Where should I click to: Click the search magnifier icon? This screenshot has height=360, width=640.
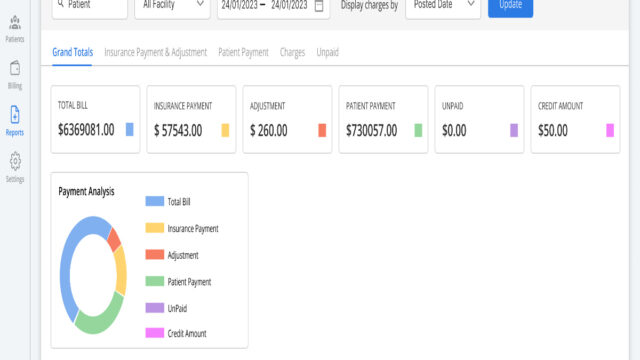61,4
